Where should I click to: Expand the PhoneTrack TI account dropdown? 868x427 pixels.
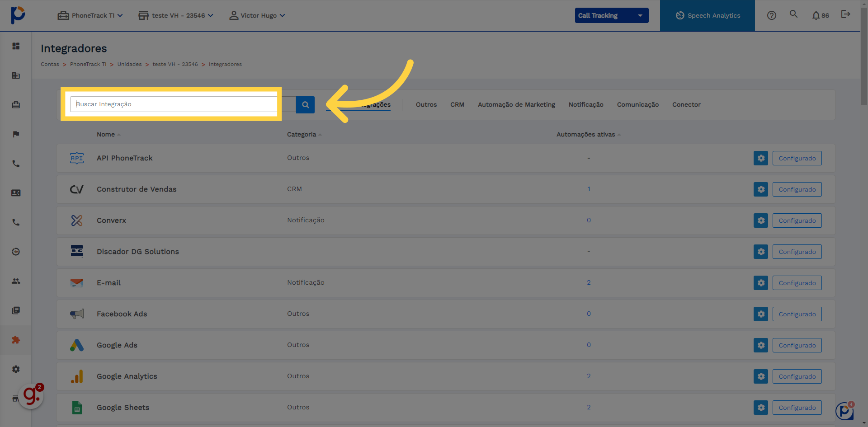90,15
